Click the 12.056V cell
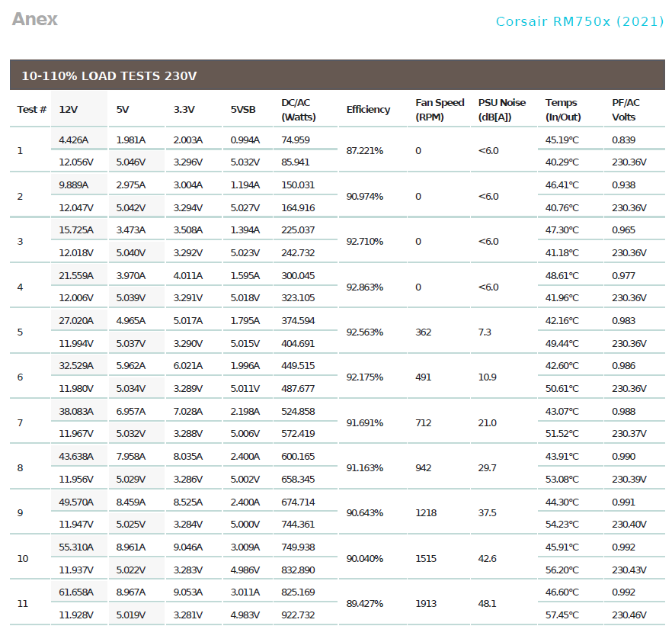This screenshot has height=626, width=672. click(x=76, y=162)
